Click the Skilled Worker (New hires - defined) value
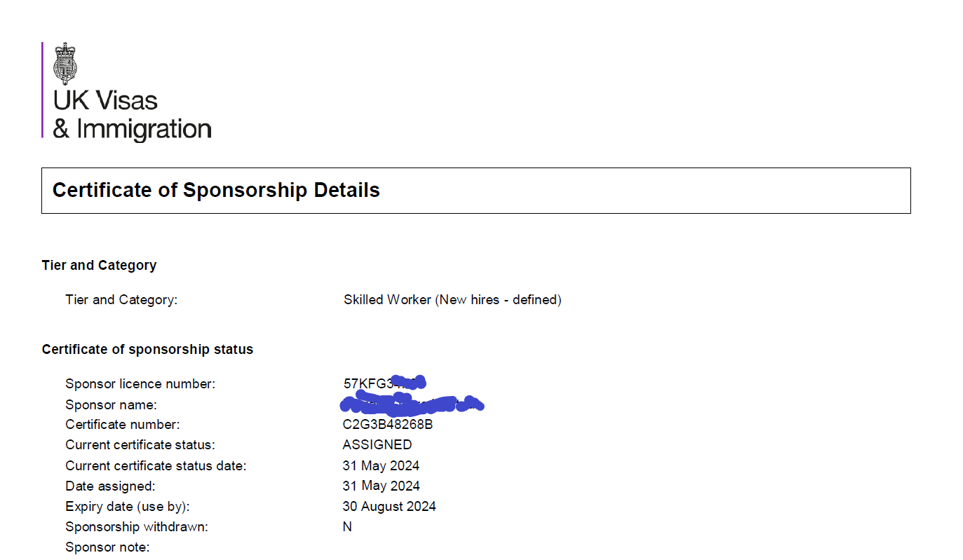The image size is (963, 560). (452, 300)
